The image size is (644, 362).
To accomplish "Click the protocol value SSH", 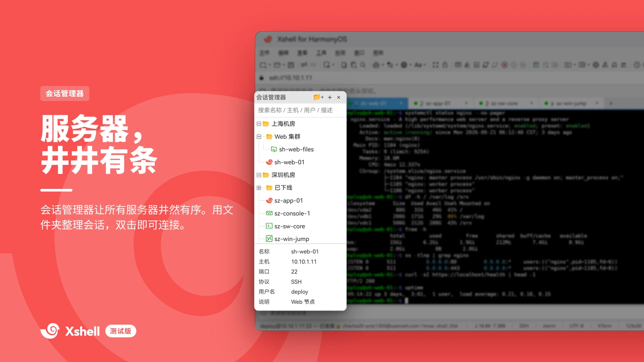I will [x=296, y=282].
